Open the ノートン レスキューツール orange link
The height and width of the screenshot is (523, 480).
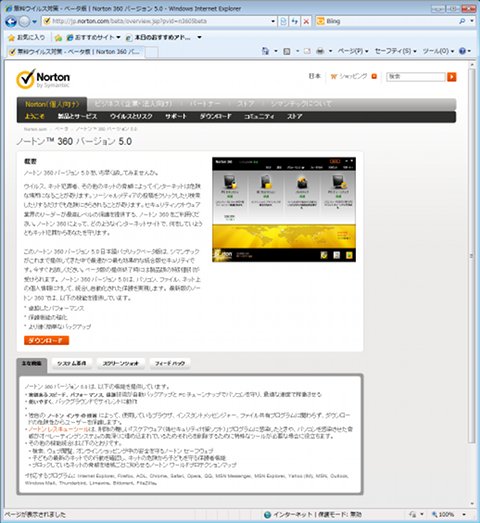tap(59, 429)
